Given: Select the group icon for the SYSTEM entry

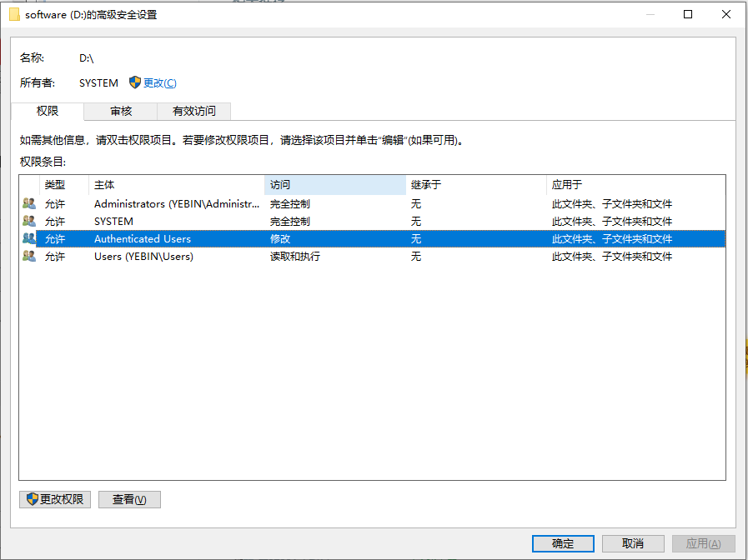Looking at the screenshot, I should [29, 221].
